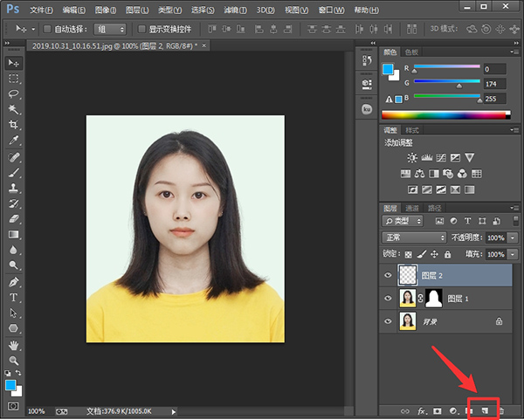524x420 pixels.
Task: Select the Eyedropper tool
Action: pos(14,141)
